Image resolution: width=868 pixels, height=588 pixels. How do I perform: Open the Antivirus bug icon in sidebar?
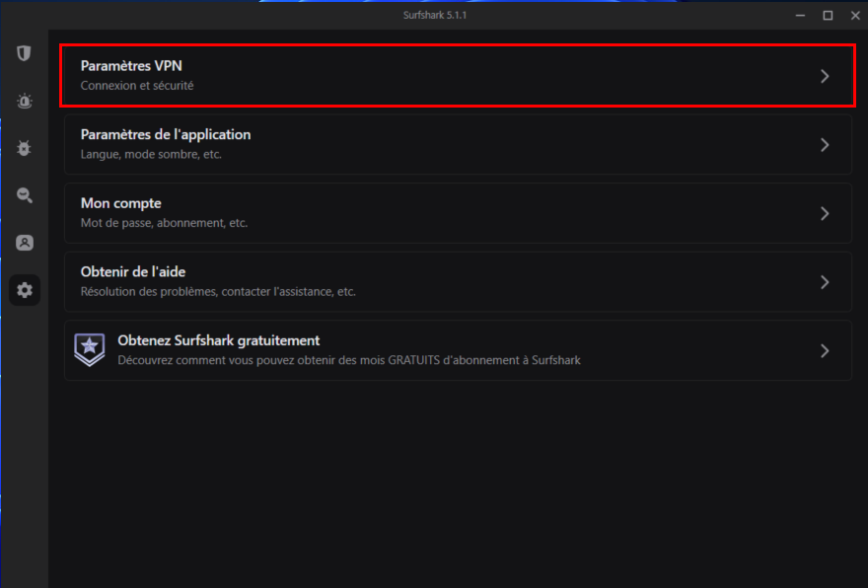[x=24, y=148]
